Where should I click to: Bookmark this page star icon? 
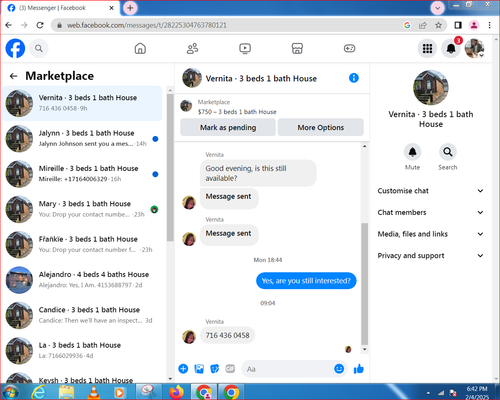pyautogui.click(x=438, y=25)
